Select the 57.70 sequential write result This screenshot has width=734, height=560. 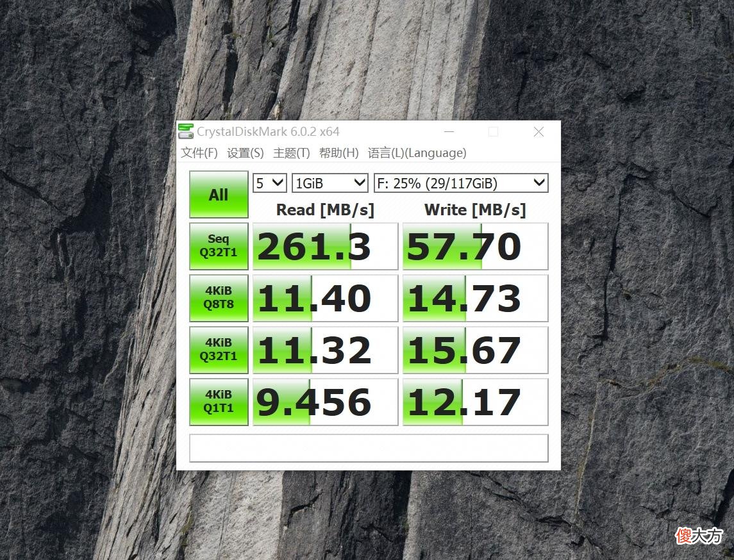point(475,247)
